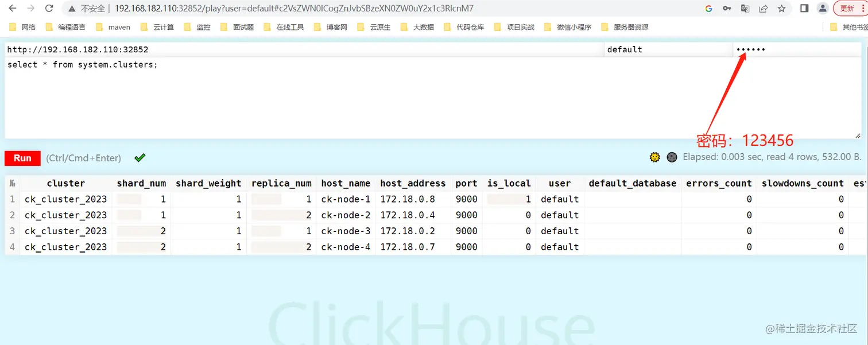Open the 微信小程序 bookmark folder
This screenshot has width=868, height=345.
568,27
